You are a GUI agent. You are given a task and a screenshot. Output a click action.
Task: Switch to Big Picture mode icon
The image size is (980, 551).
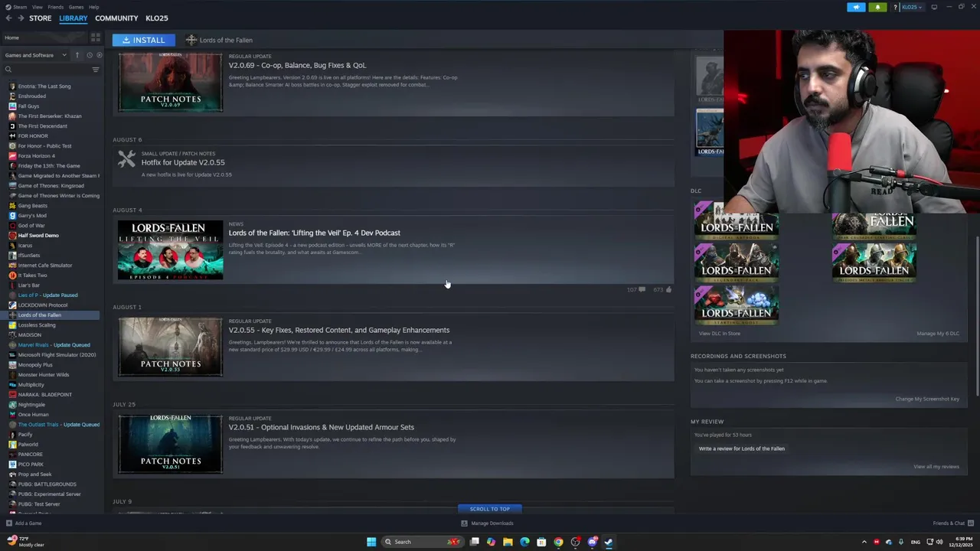click(x=934, y=7)
